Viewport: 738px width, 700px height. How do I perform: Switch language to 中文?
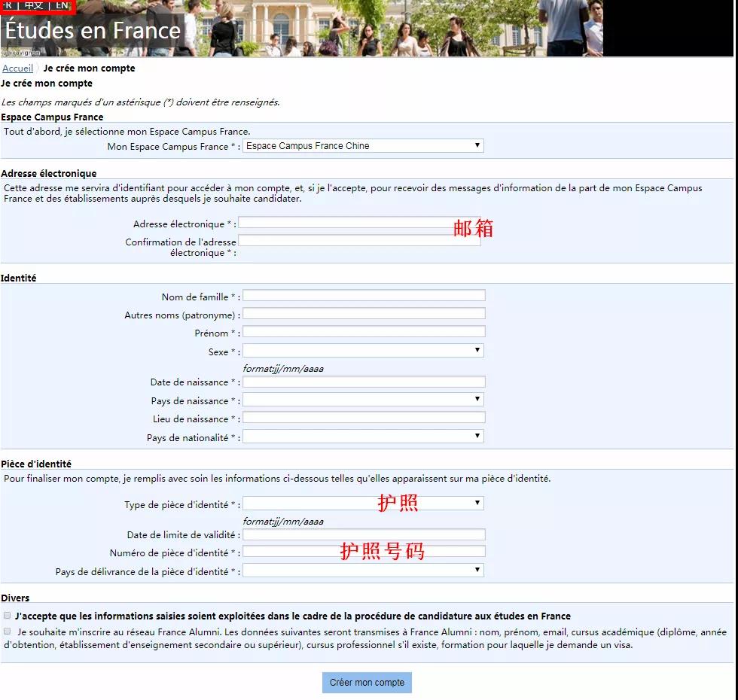[34, 5]
